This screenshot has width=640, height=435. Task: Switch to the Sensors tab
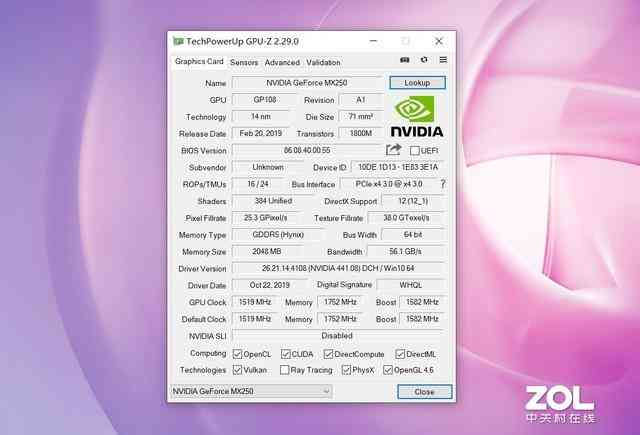(x=244, y=62)
